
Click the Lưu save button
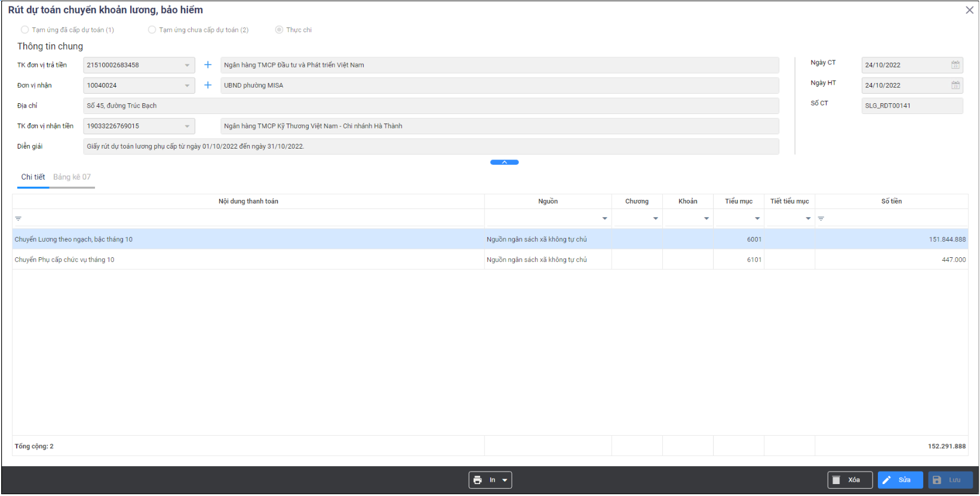click(x=950, y=480)
